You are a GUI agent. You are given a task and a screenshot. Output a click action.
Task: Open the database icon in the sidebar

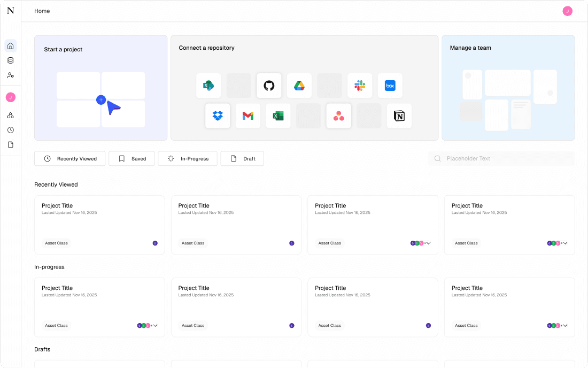[x=11, y=60]
